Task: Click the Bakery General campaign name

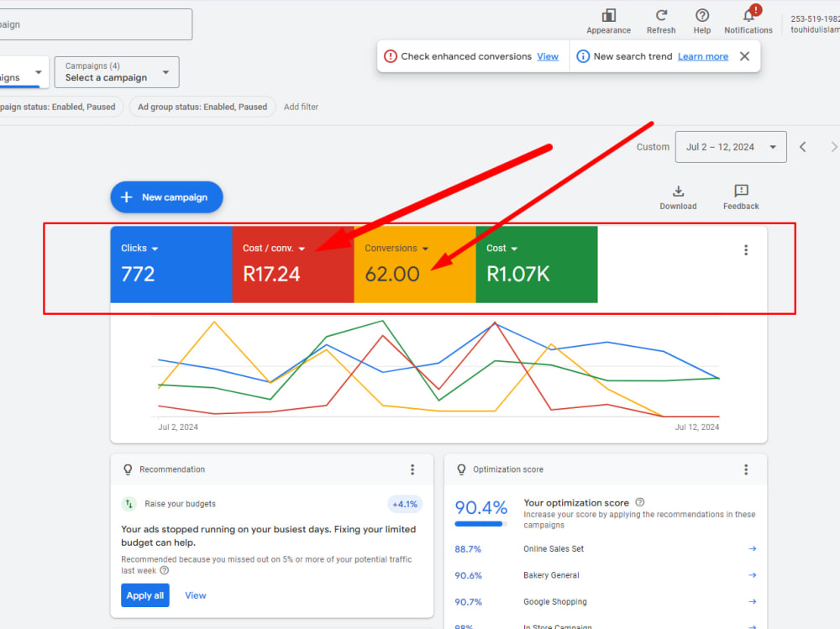Action: [551, 575]
